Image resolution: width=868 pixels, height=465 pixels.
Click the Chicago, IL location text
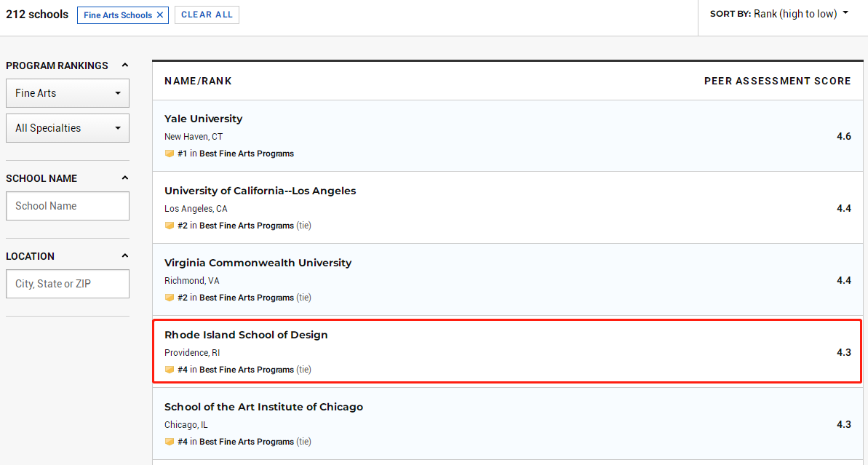[186, 424]
